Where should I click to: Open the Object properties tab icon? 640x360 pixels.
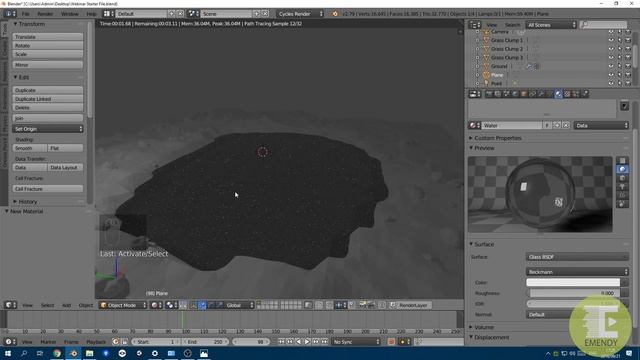pos(524,94)
